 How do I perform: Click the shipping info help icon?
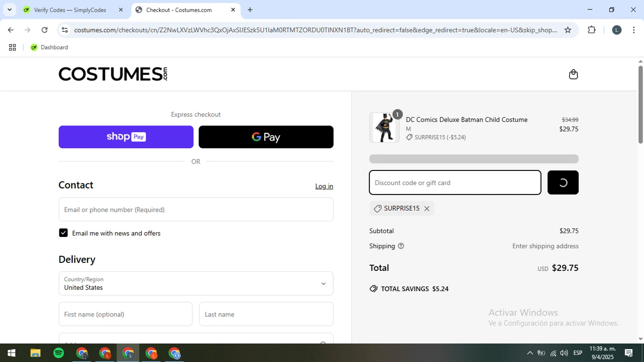click(401, 246)
